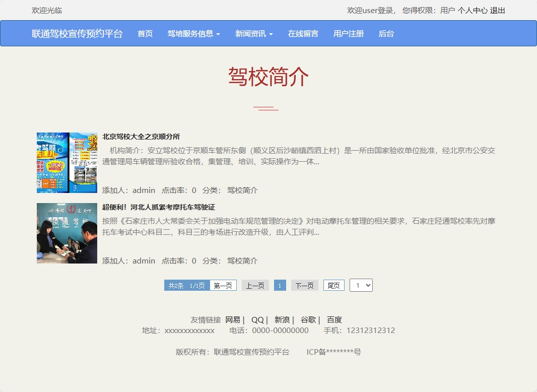
Task: Open the driving school poster thumbnail image
Action: click(66, 162)
